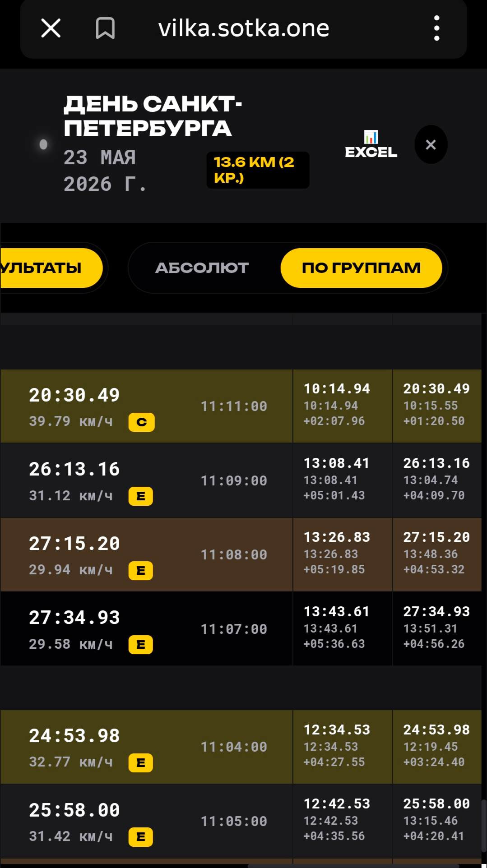Viewport: 487px width, 868px height.
Task: Select lap two split 27:15.20
Action: tap(436, 537)
